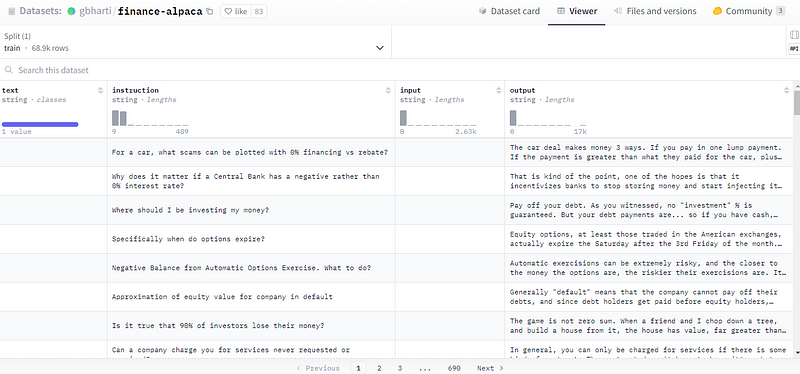800x374 pixels.
Task: Click the input lengths histogram
Action: point(438,118)
